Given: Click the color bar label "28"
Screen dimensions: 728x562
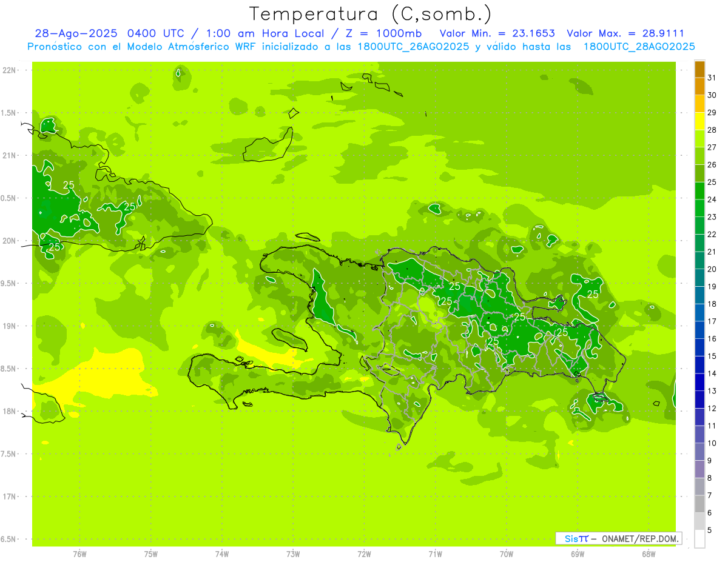Looking at the screenshot, I should (712, 130).
